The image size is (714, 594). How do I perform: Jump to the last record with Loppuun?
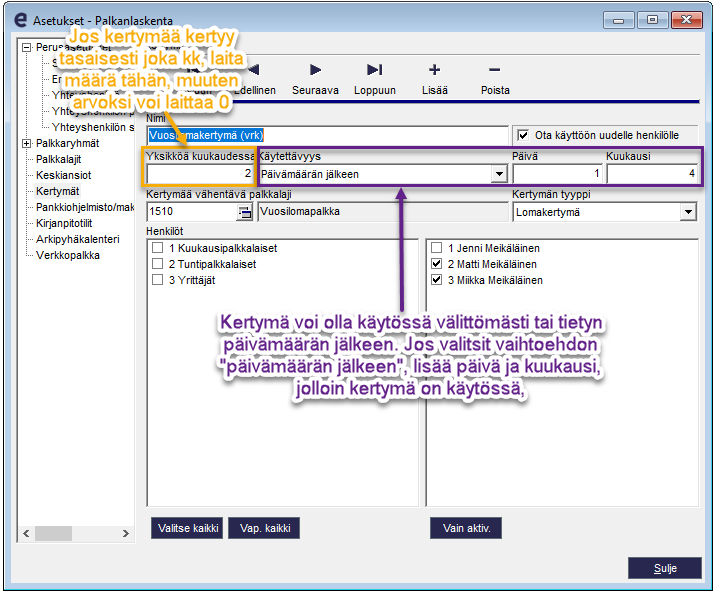(375, 79)
